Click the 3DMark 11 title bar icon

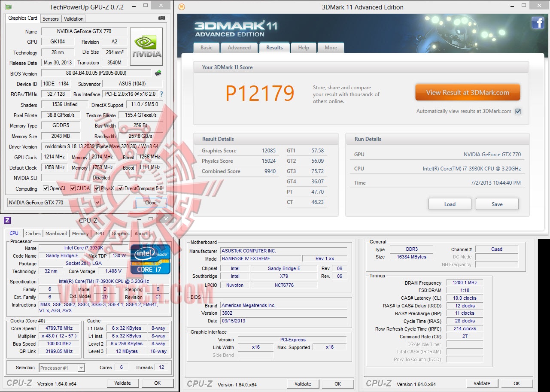182,7
